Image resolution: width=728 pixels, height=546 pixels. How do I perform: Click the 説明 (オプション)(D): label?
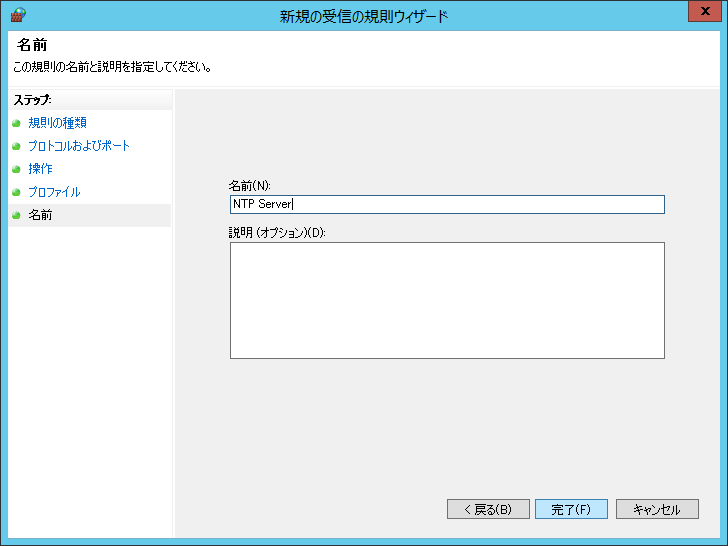[278, 232]
